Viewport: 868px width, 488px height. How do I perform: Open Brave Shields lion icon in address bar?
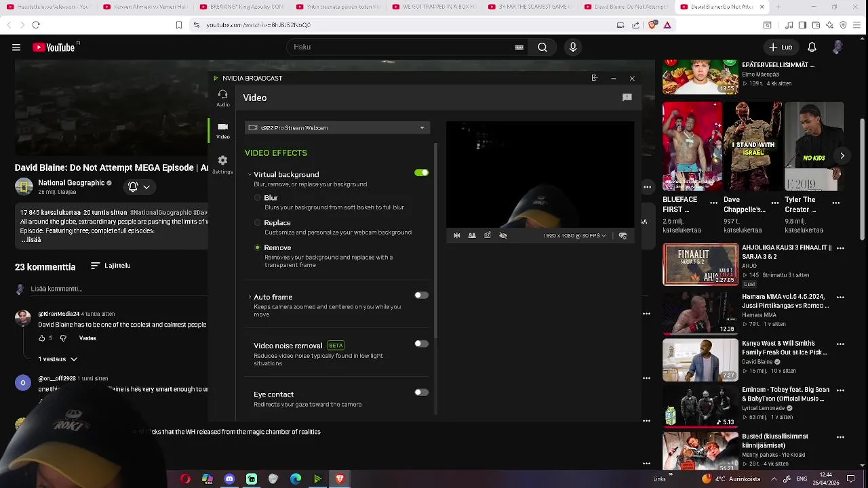coord(652,25)
